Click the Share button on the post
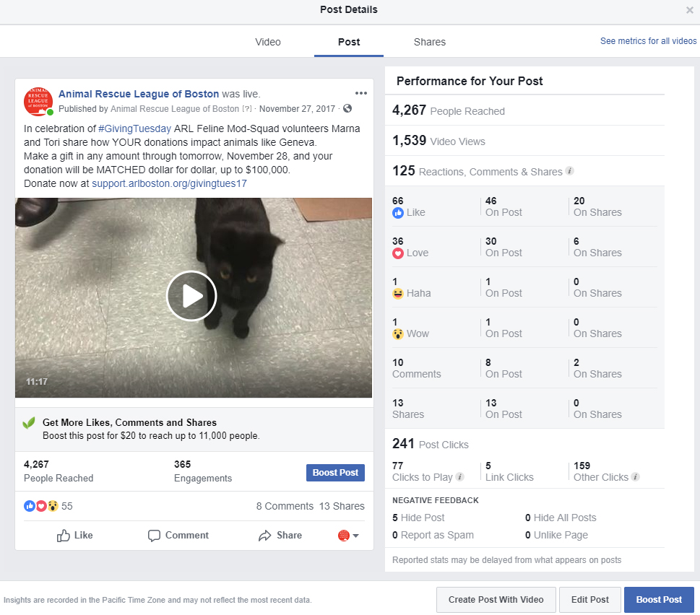The image size is (700, 615). 280,535
